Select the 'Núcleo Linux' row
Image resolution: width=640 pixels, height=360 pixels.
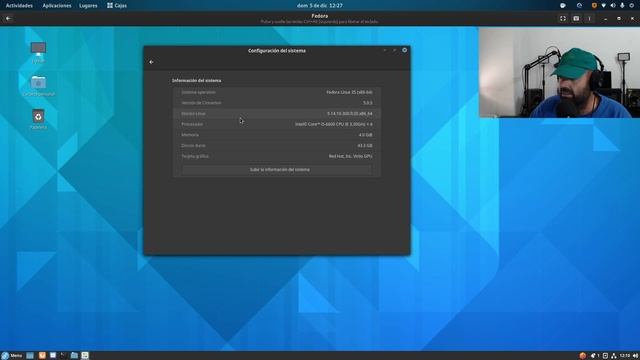tap(277, 113)
